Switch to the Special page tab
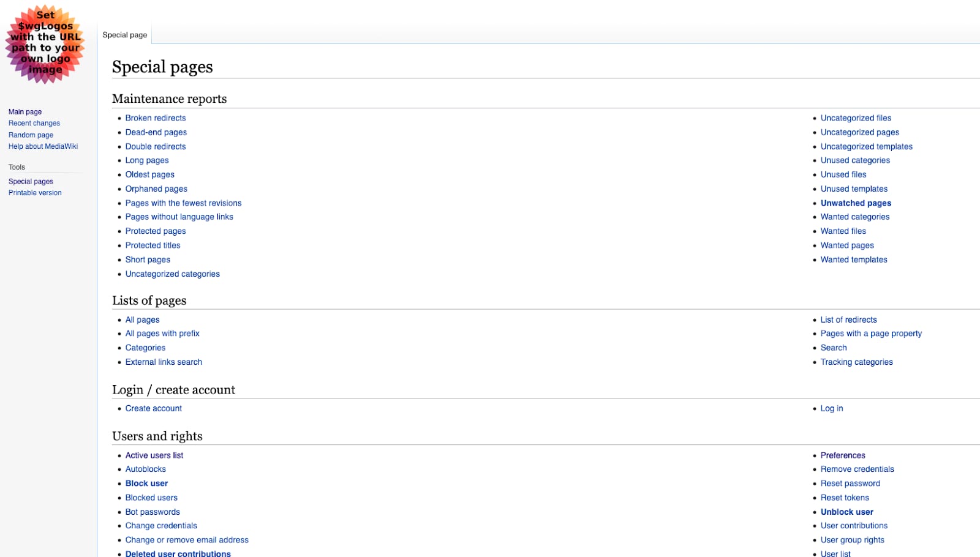980x557 pixels. coord(124,35)
